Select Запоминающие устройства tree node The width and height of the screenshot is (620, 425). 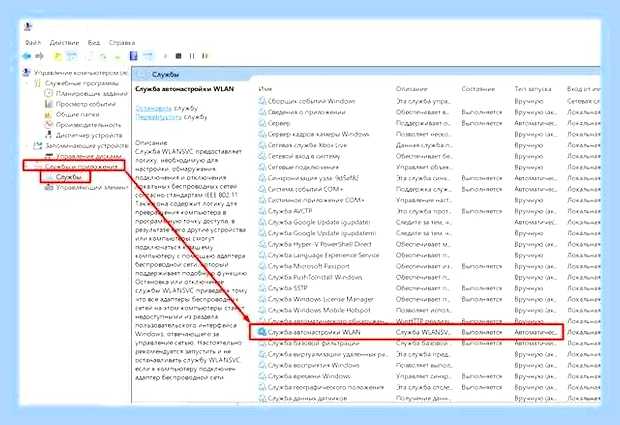point(86,145)
